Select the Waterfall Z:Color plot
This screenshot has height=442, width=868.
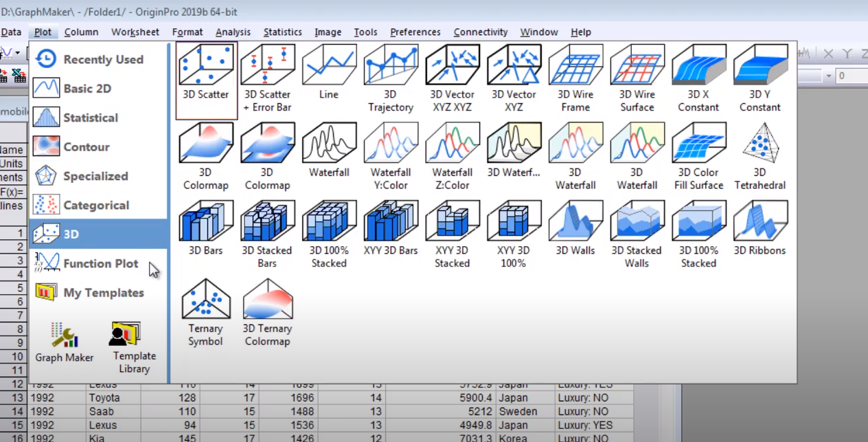pos(453,158)
